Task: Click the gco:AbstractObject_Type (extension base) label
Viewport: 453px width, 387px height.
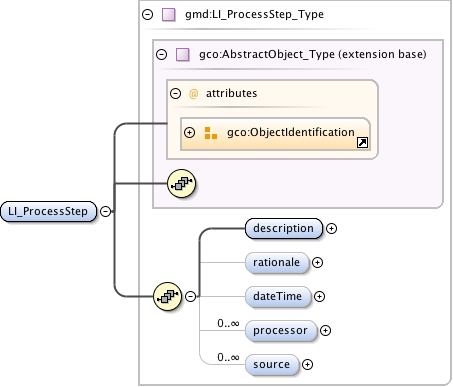Action: click(x=313, y=54)
